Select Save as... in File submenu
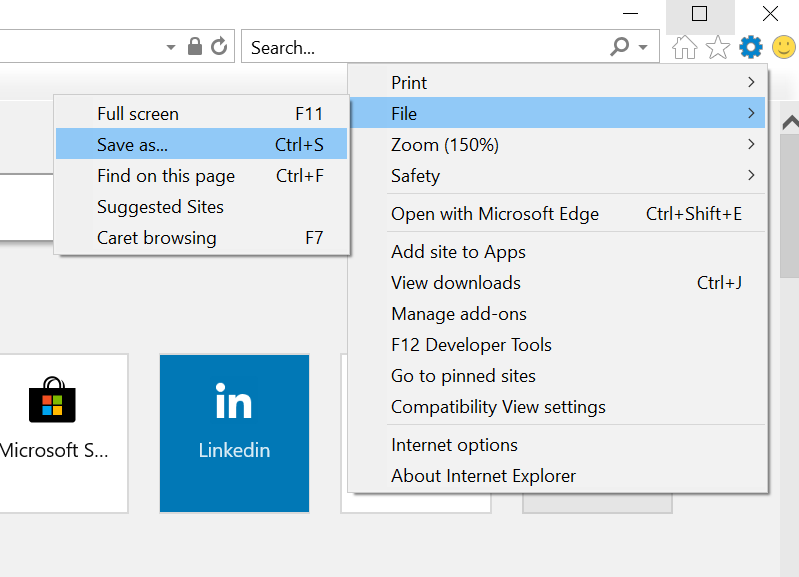 (201, 145)
